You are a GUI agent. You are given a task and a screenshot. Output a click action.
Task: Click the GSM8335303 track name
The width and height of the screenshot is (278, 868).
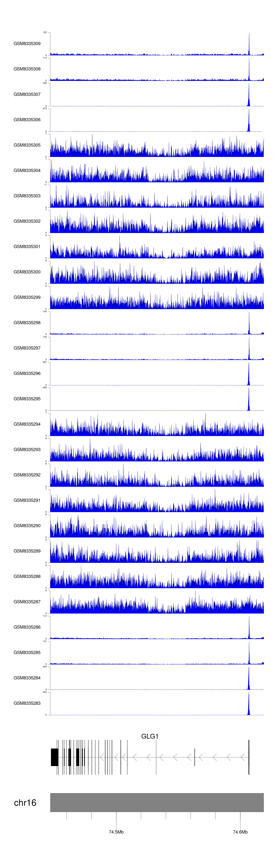coord(27,196)
